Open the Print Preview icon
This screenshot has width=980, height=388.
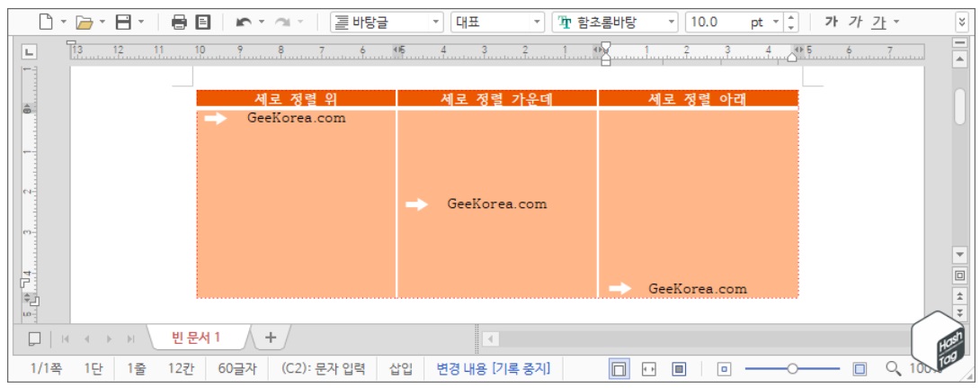[x=203, y=23]
